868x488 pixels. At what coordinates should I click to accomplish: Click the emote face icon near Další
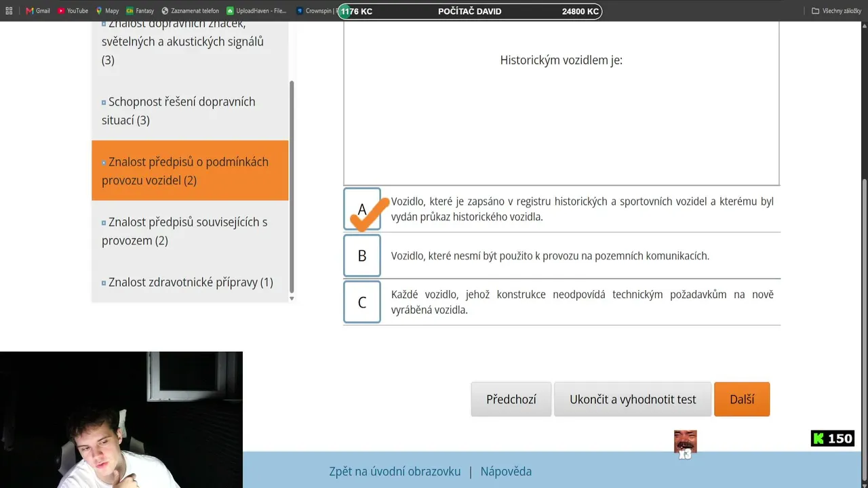pos(685,443)
